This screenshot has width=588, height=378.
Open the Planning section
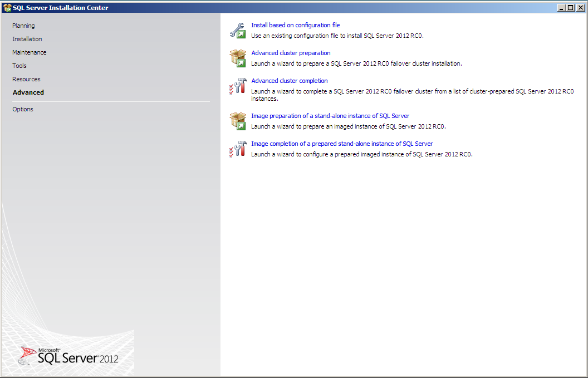coord(23,26)
